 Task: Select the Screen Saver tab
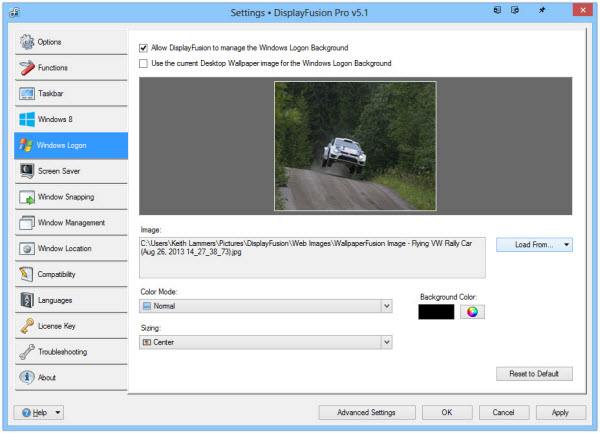(71, 171)
